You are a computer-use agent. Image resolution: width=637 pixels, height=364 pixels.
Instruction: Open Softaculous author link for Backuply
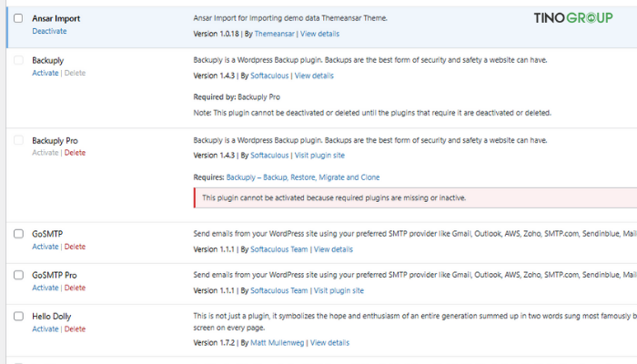click(269, 76)
